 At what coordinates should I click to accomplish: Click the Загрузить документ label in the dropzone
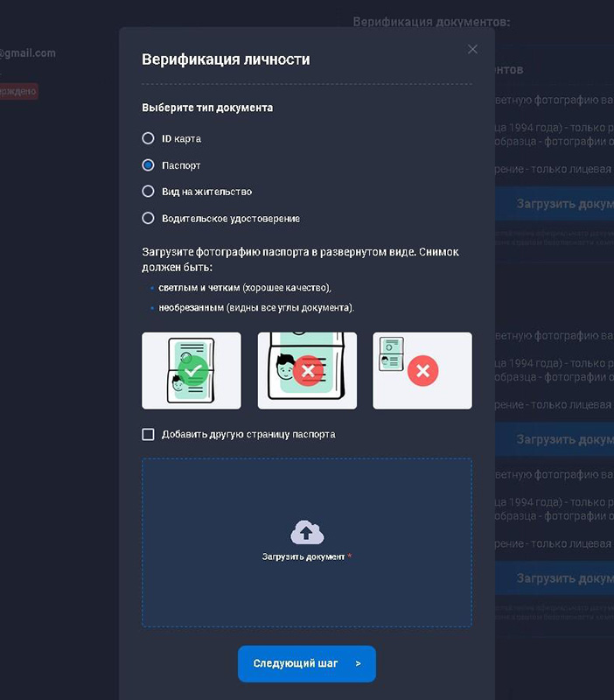(x=304, y=556)
